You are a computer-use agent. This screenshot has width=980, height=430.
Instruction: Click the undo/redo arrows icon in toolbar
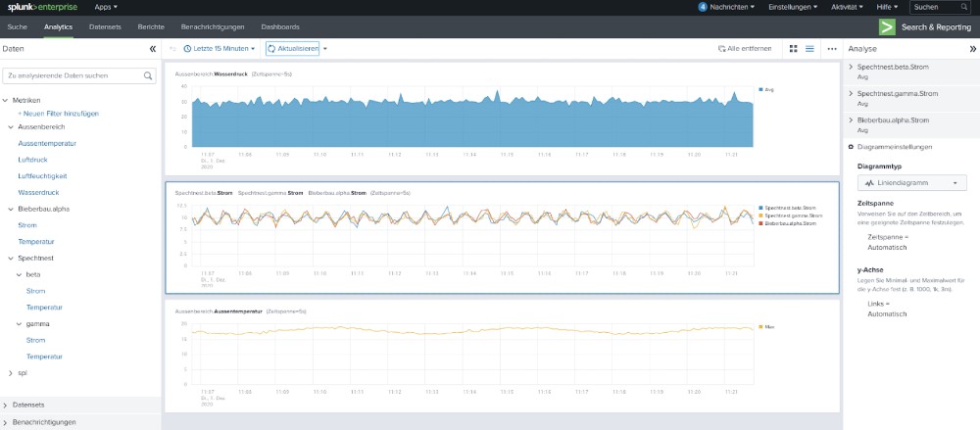[172, 49]
